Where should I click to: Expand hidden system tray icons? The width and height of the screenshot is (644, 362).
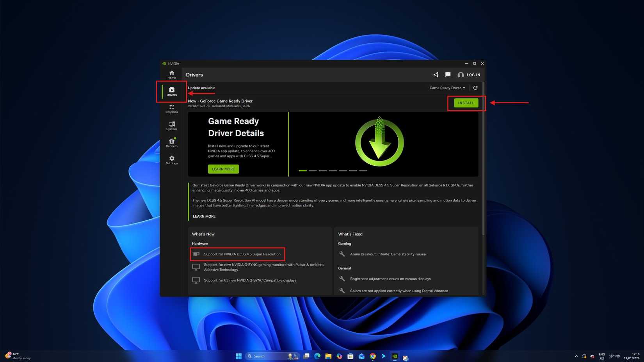576,356
